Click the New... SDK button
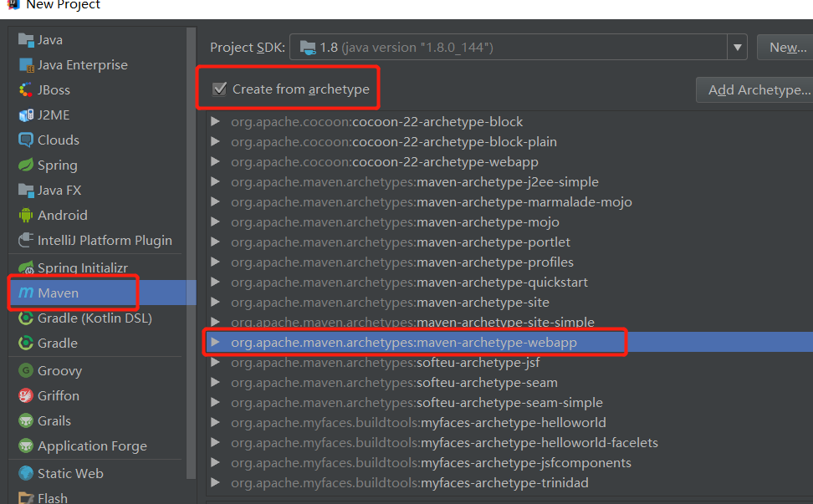The width and height of the screenshot is (813, 504). coord(785,48)
